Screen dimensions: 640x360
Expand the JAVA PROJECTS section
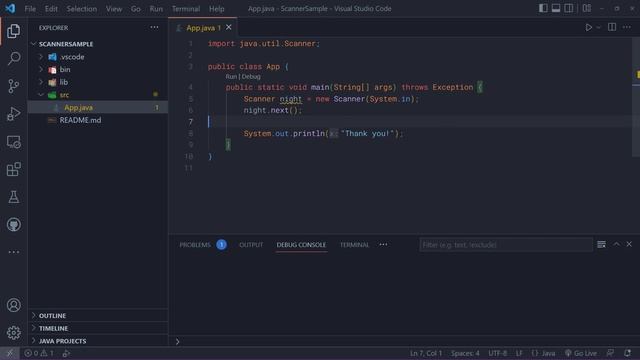tap(98, 341)
